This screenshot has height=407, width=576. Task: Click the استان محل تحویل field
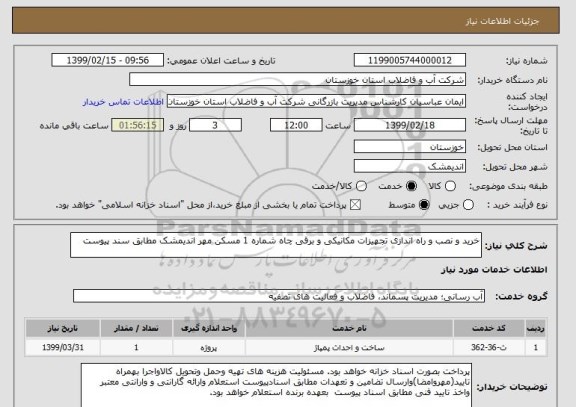coord(410,147)
